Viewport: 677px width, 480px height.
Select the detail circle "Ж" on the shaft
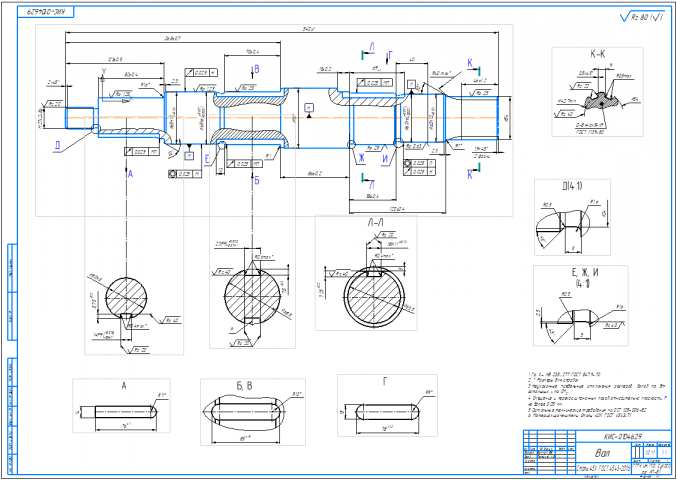[352, 143]
